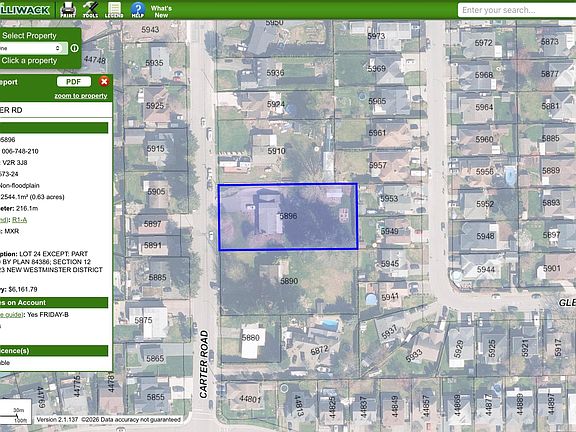Click parcel label 5969
The height and width of the screenshot is (432, 576).
point(377,69)
